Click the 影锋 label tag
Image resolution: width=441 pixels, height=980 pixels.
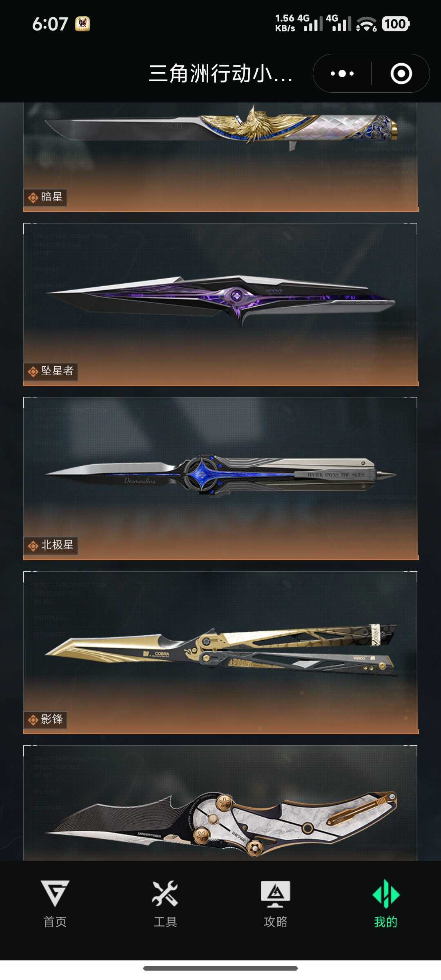point(45,719)
